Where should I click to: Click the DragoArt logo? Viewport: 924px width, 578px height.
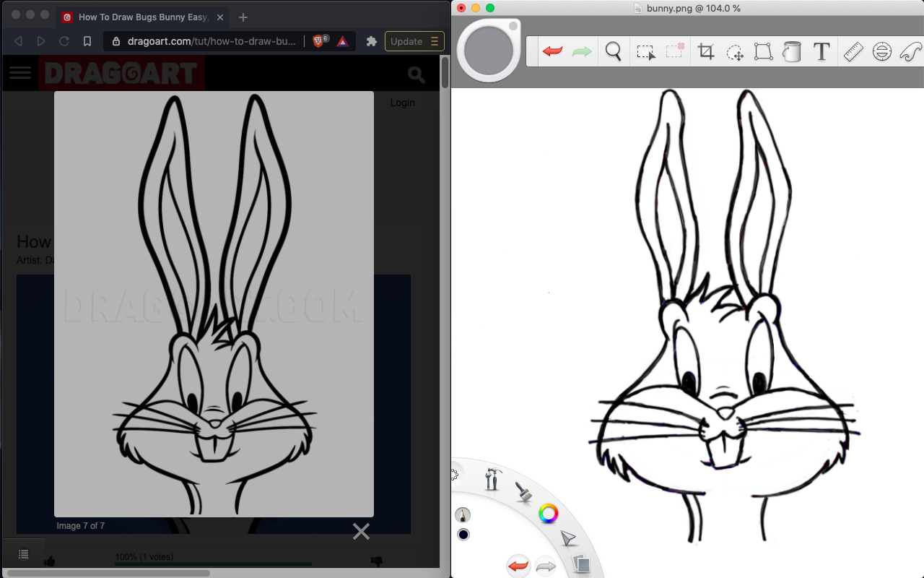(121, 73)
